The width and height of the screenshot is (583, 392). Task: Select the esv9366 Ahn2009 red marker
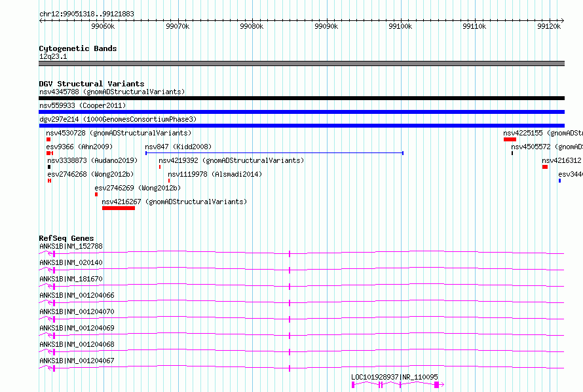coord(50,153)
